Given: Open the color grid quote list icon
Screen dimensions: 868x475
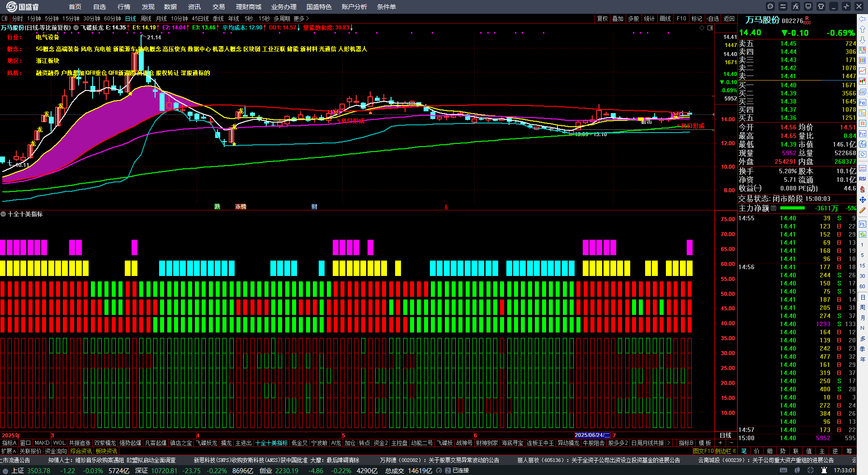Looking at the screenshot, I should pyautogui.click(x=863, y=61).
